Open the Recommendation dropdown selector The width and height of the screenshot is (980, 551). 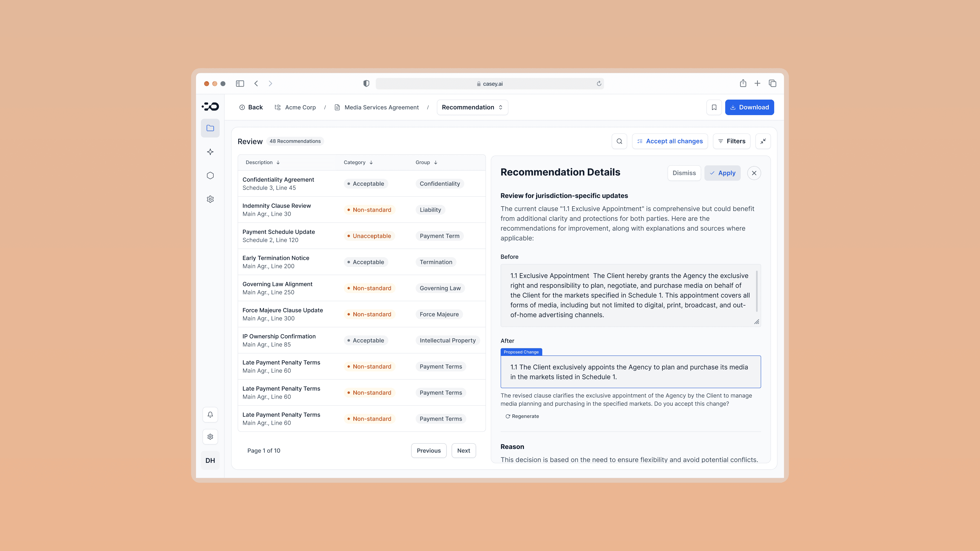472,107
